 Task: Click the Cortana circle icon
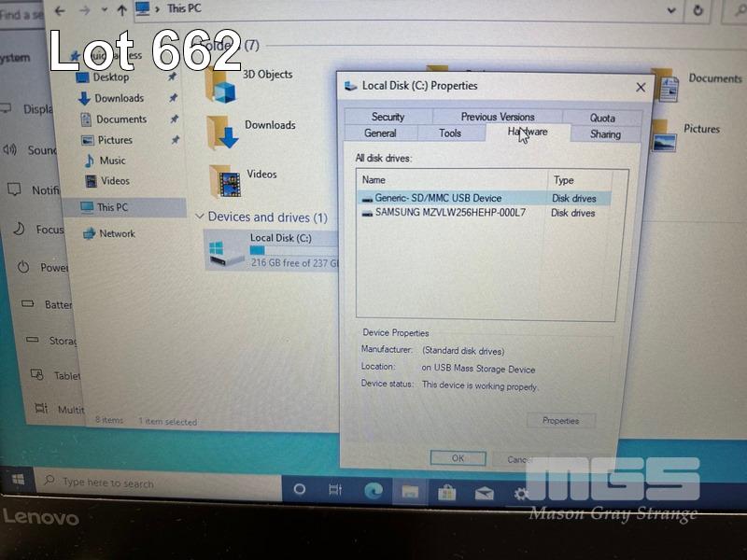(300, 489)
